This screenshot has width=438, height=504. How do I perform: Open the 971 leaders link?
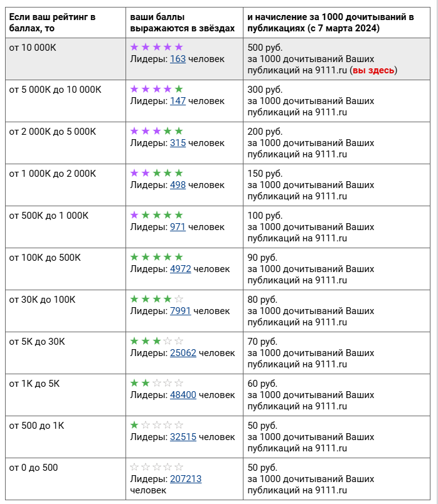click(x=178, y=227)
